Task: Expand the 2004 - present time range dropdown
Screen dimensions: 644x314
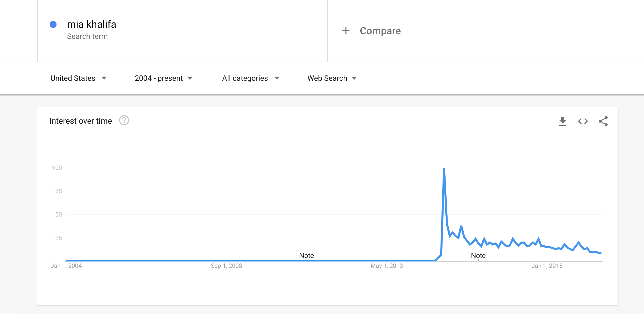Action: click(x=164, y=78)
